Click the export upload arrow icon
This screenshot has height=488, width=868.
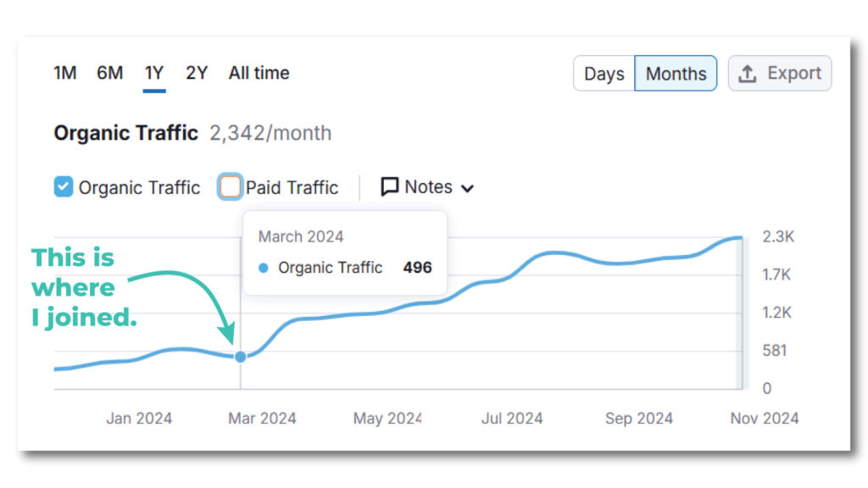point(749,74)
